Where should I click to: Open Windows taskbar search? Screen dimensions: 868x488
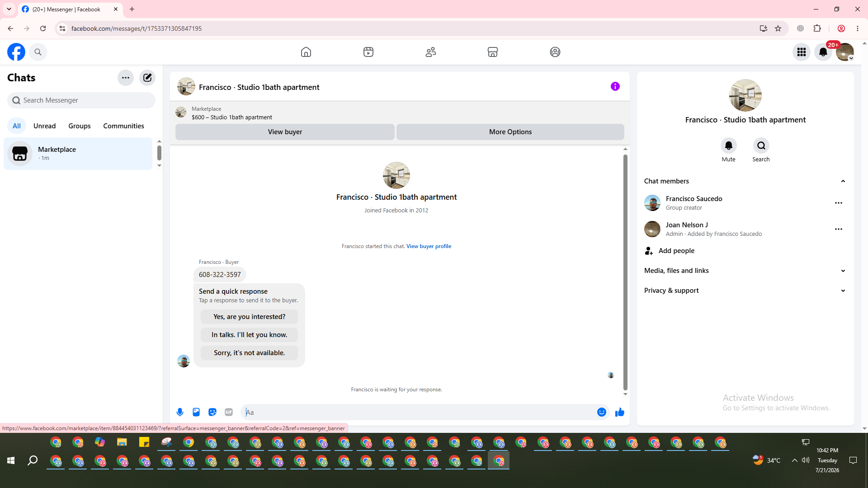pyautogui.click(x=33, y=460)
